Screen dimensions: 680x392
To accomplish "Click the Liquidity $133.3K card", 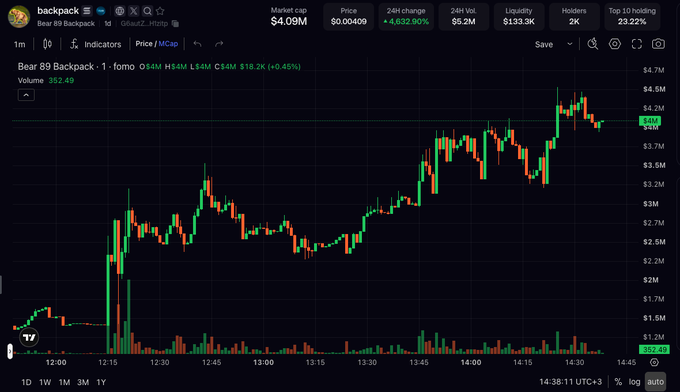I will click(x=519, y=16).
